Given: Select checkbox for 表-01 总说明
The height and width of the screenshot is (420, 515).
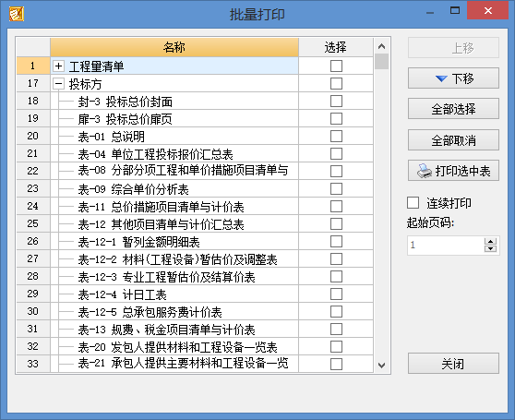Looking at the screenshot, I should [x=336, y=137].
